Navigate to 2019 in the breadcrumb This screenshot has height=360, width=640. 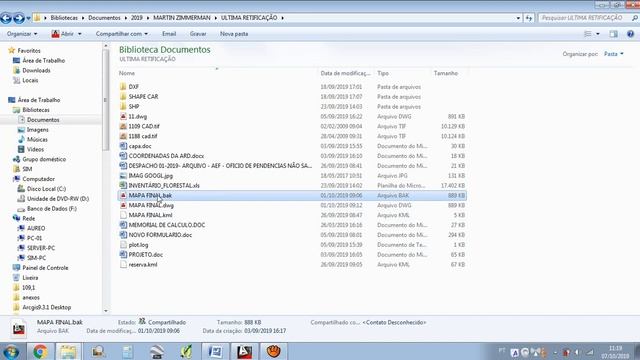pyautogui.click(x=137, y=18)
